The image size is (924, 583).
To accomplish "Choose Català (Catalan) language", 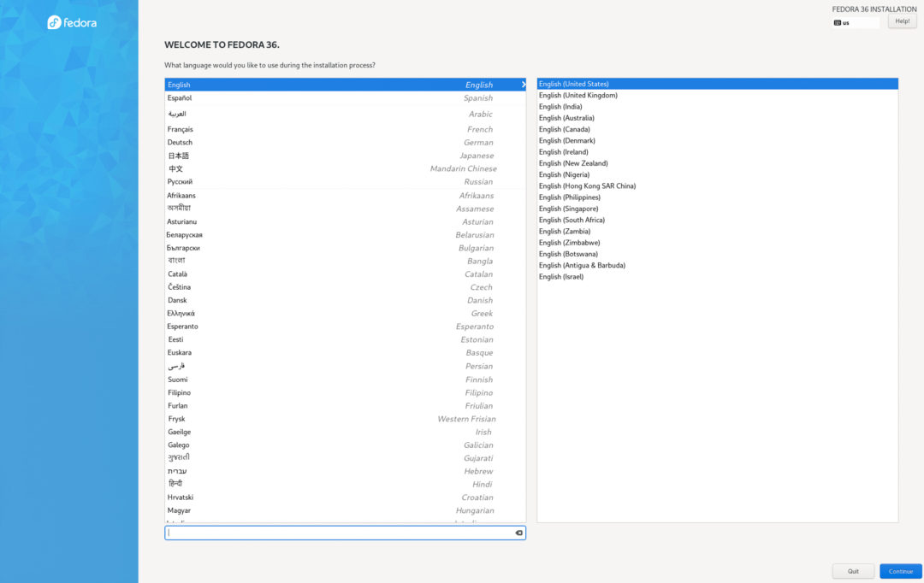I will (x=346, y=274).
